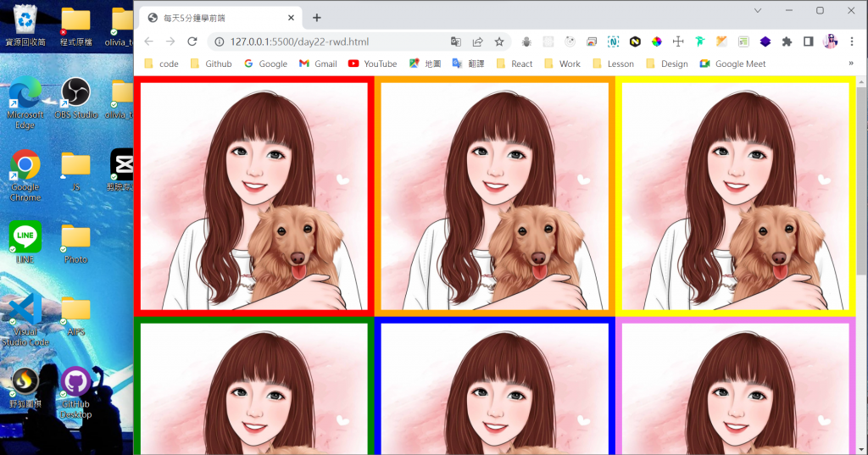Select the AIPS folder on desktop
Image resolution: width=868 pixels, height=455 pixels.
tap(75, 316)
